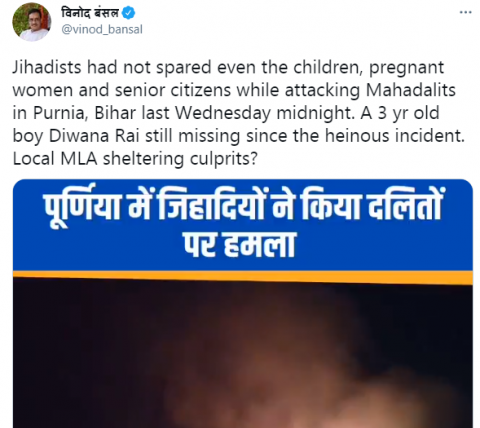Open the @vinod_bansal handle link
Image resolution: width=480 pixels, height=428 pixels.
[102, 29]
